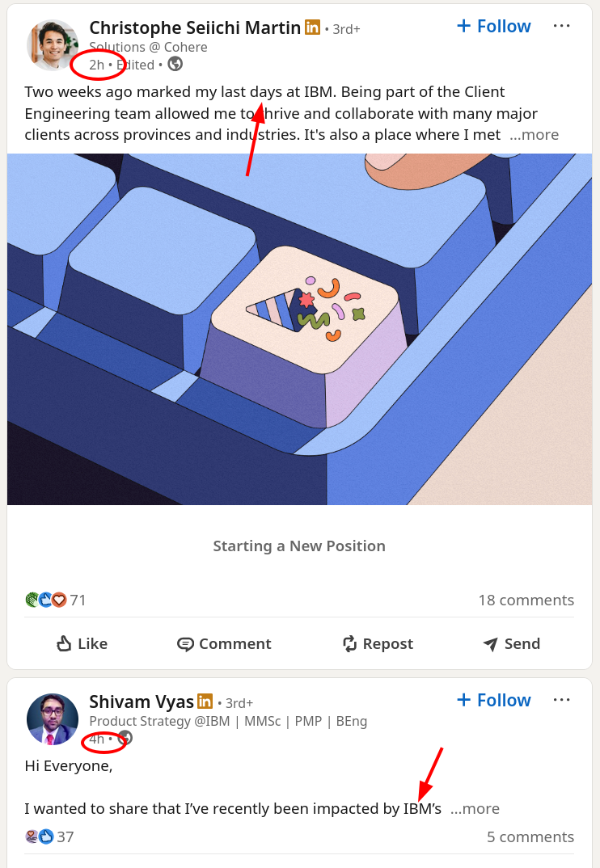View the 71 reactions list
Screen dimensions: 600x868
pos(56,600)
